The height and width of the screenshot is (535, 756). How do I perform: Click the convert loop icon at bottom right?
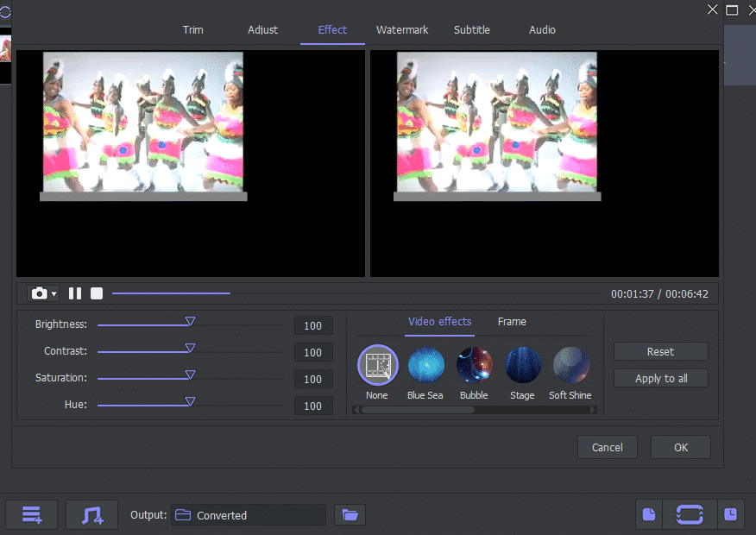click(690, 514)
